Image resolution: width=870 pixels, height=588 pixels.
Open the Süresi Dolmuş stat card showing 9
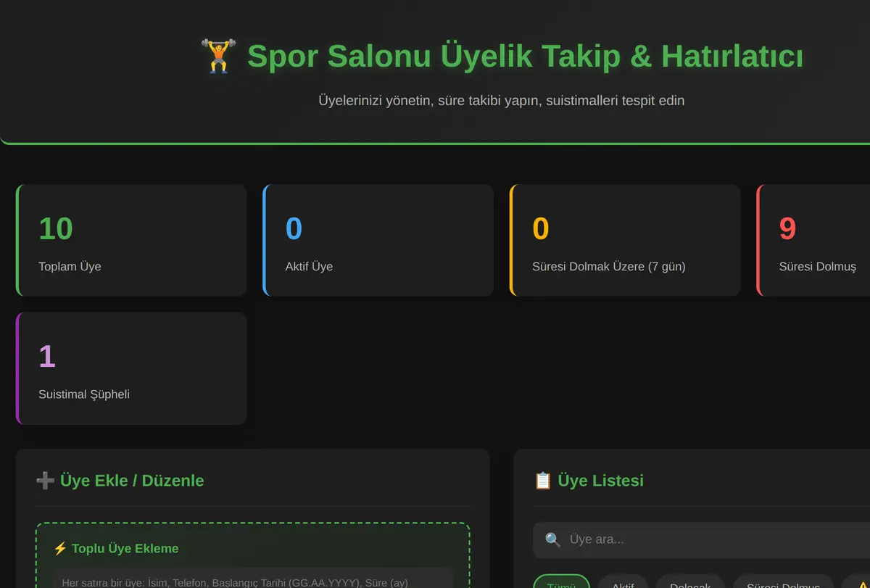813,240
